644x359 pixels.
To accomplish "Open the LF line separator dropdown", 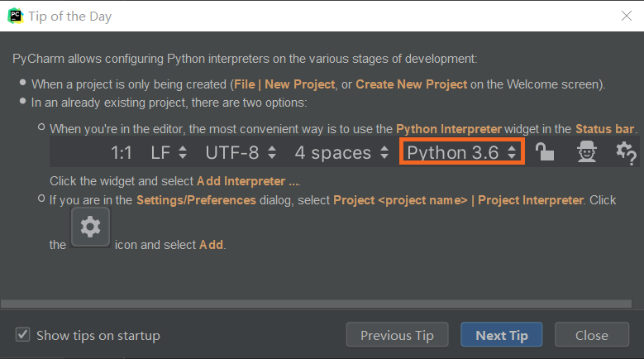I will 169,152.
